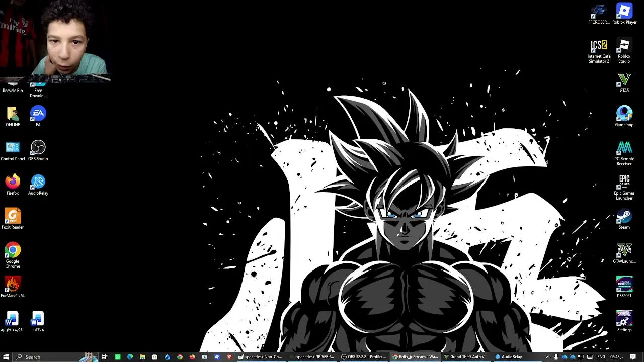The height and width of the screenshot is (362, 644).
Task: Open the GTAVLauncher desktop shortcut
Action: tap(624, 253)
